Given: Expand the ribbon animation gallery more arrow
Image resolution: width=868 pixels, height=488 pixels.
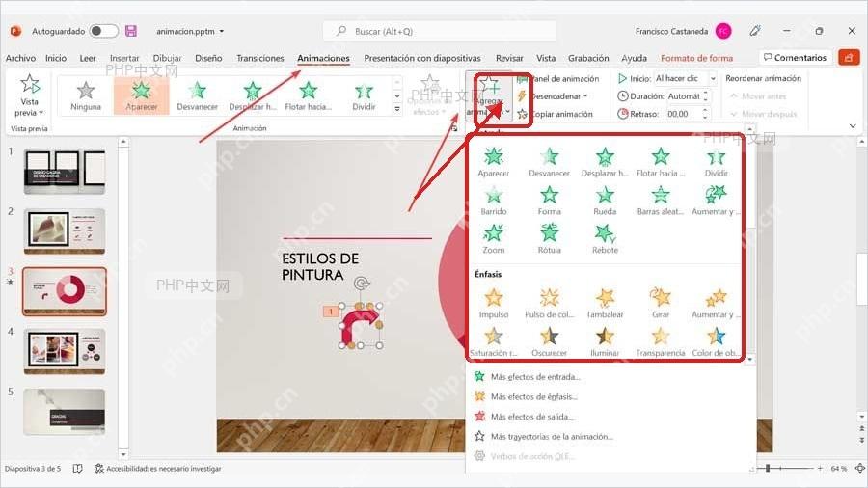Looking at the screenshot, I should [397, 109].
